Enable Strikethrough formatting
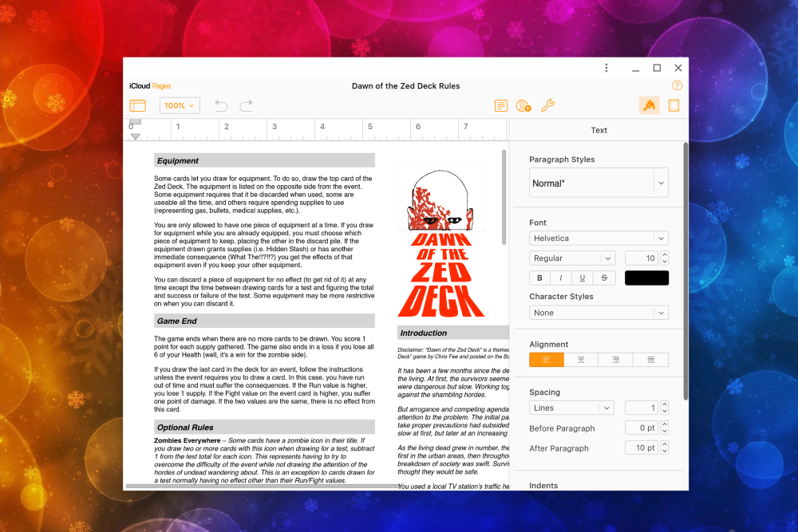798x532 pixels. pyautogui.click(x=604, y=277)
